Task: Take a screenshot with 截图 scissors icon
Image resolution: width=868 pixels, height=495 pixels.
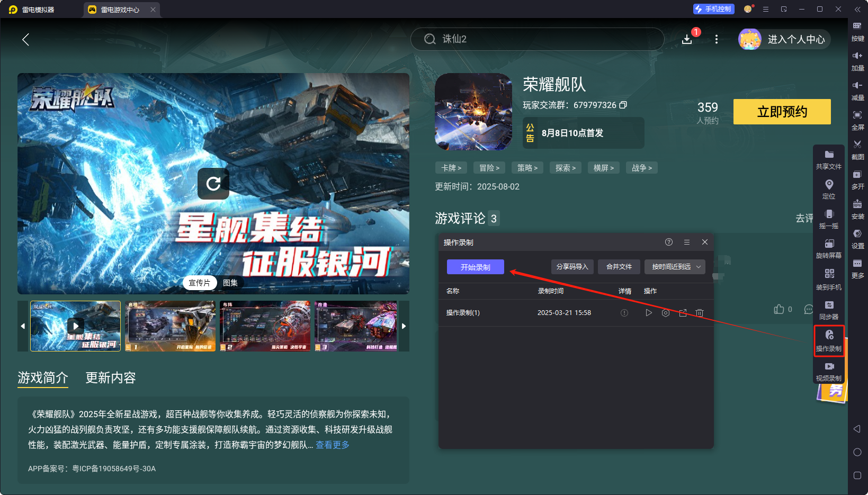Action: pyautogui.click(x=857, y=150)
